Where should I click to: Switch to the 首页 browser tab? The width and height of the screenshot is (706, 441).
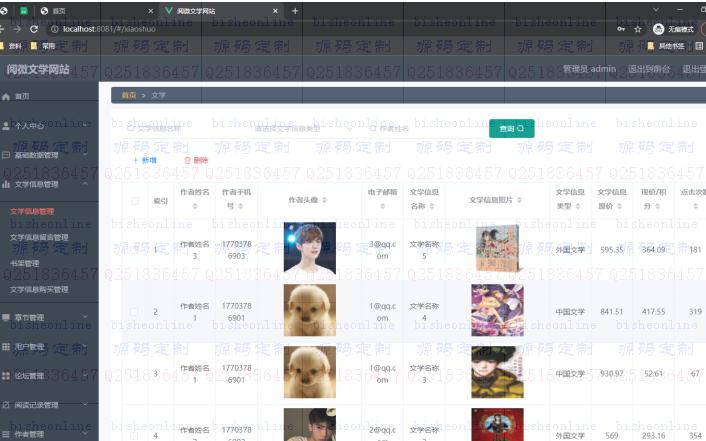point(95,11)
